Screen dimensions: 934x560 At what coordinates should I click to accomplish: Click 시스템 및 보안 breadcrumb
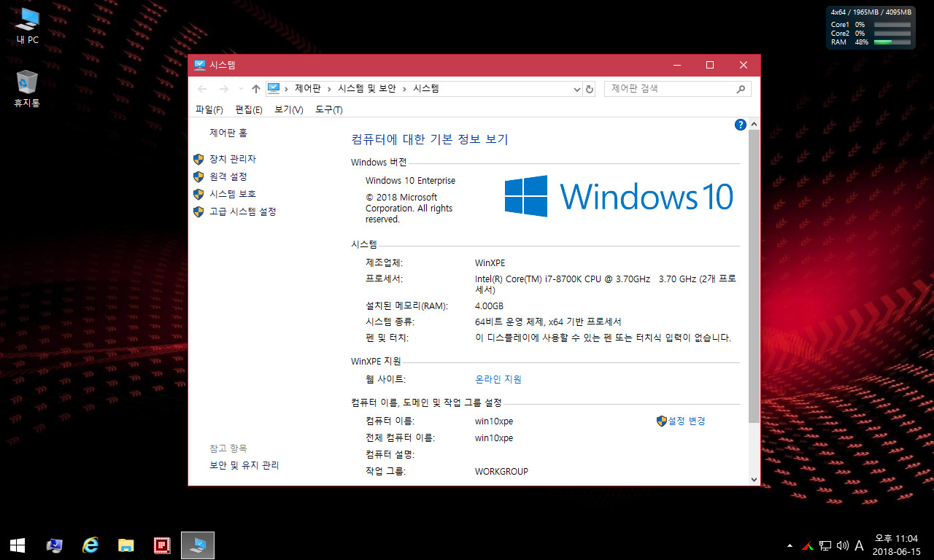[366, 88]
